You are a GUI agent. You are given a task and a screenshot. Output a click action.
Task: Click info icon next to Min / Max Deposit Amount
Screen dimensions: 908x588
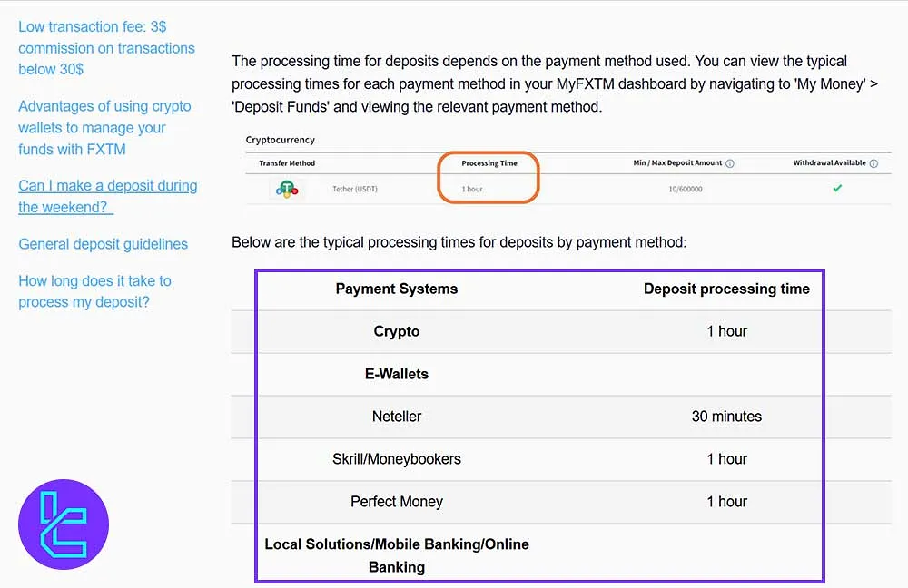730,163
